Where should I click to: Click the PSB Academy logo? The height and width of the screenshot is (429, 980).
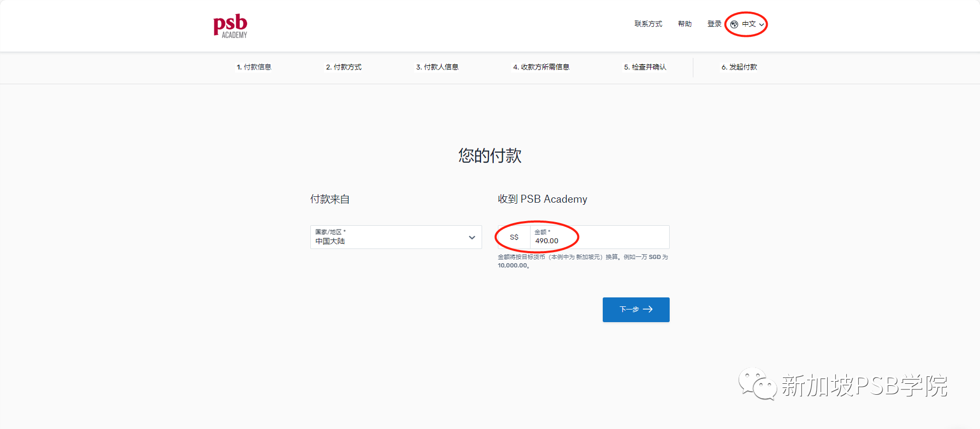click(x=230, y=26)
